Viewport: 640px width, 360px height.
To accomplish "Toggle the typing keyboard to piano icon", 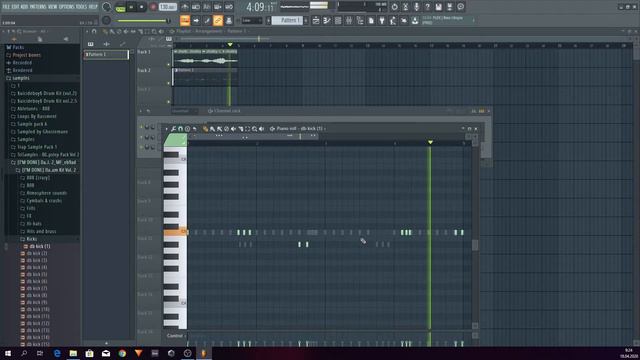I will [x=185, y=20].
